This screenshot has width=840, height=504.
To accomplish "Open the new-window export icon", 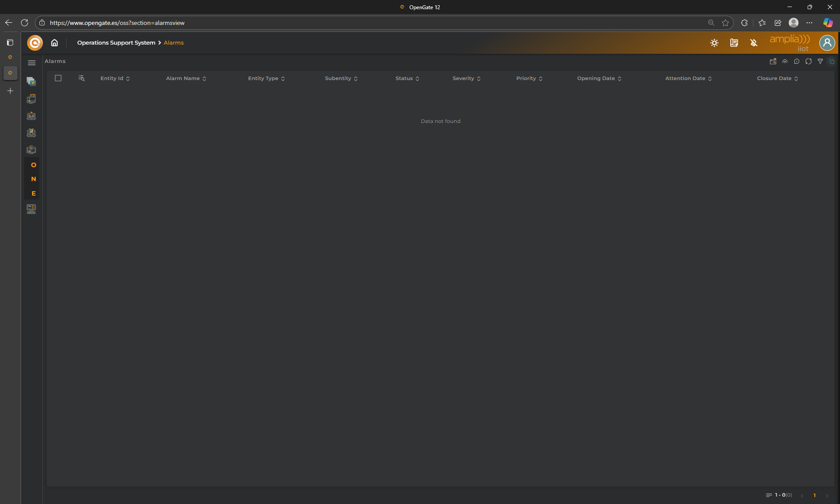I will pos(773,62).
